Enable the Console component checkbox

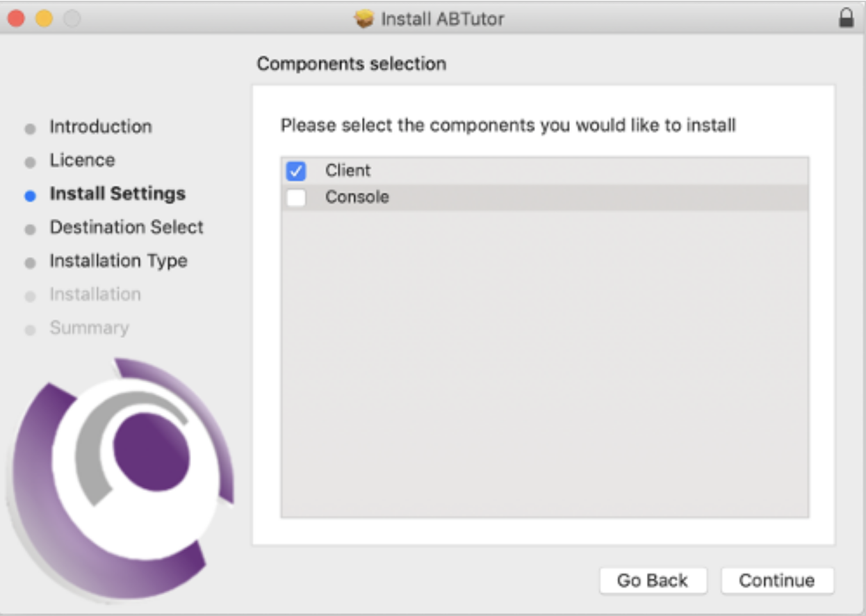[296, 197]
